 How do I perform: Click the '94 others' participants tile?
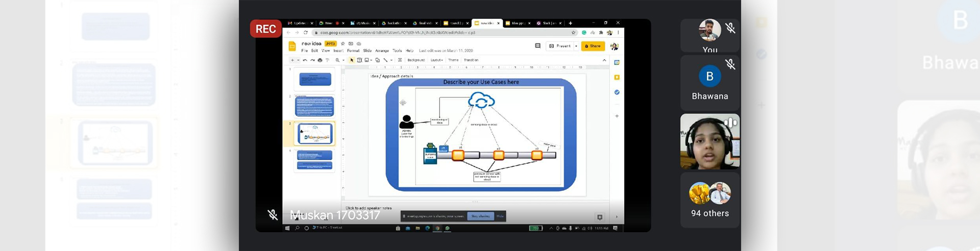(709, 200)
